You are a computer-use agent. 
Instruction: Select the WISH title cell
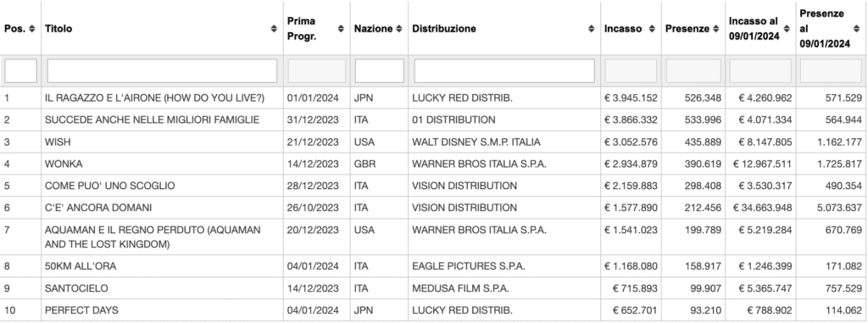click(58, 142)
